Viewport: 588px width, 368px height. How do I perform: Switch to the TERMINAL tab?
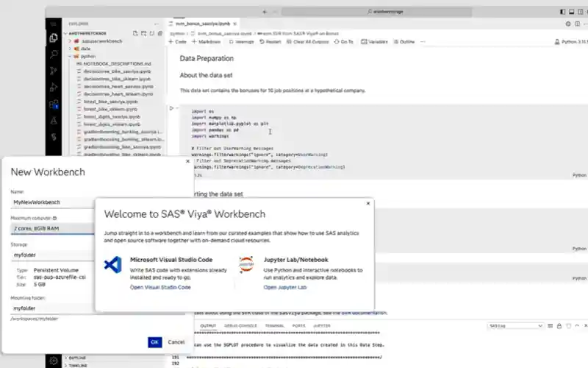click(274, 326)
